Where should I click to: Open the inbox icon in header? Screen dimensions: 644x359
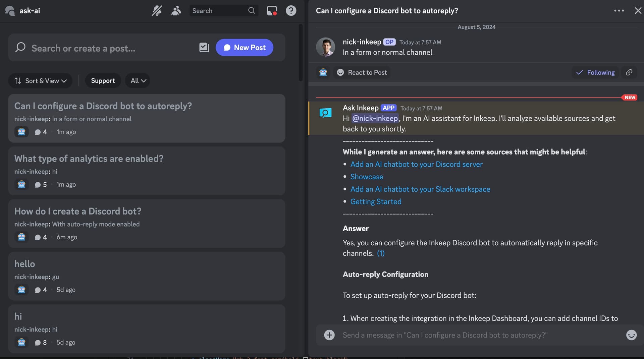(272, 11)
